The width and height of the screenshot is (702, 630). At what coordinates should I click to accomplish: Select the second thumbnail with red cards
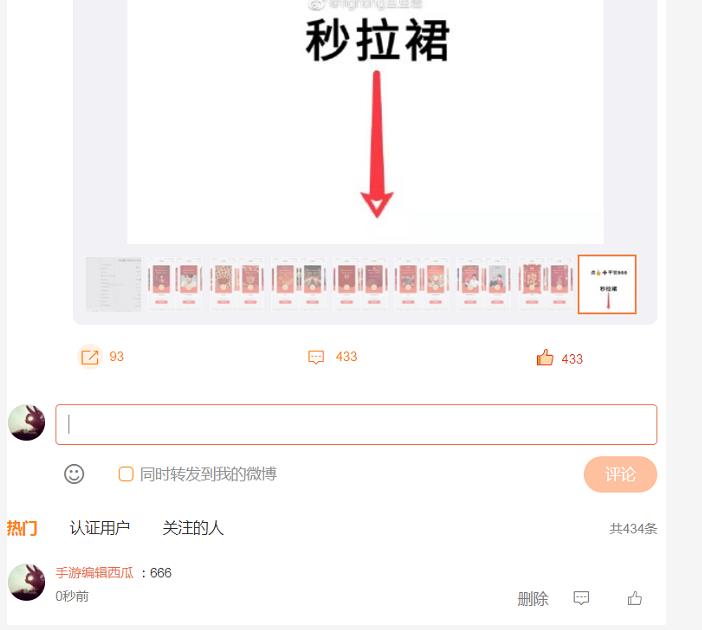[x=175, y=284]
